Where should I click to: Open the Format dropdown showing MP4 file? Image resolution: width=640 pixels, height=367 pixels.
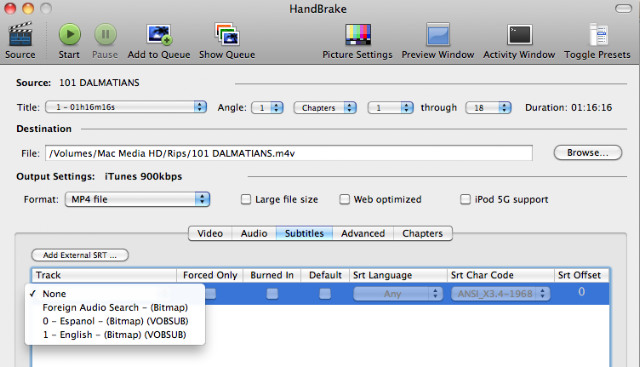pos(137,199)
